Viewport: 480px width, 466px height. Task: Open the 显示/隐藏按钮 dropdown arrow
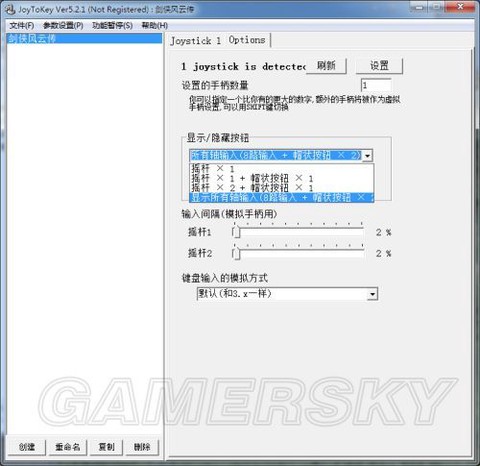[367, 156]
